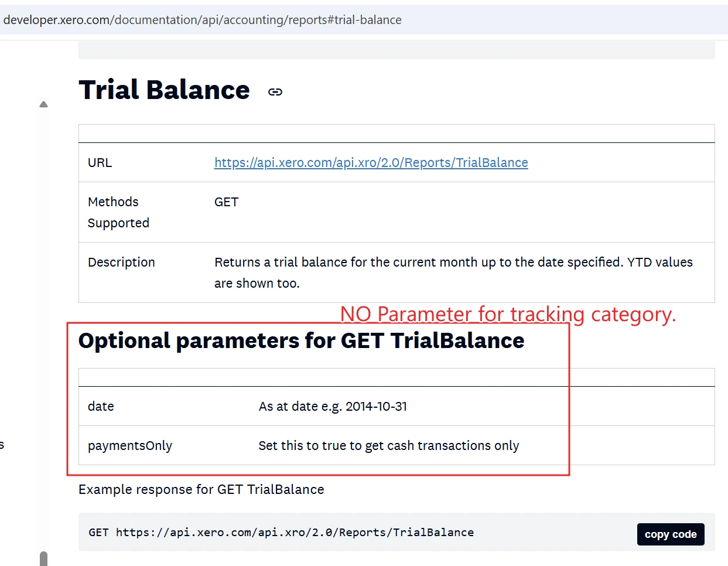Click the 'cash transactions only' description text
Viewport: 728px width, 566px height.
click(388, 446)
